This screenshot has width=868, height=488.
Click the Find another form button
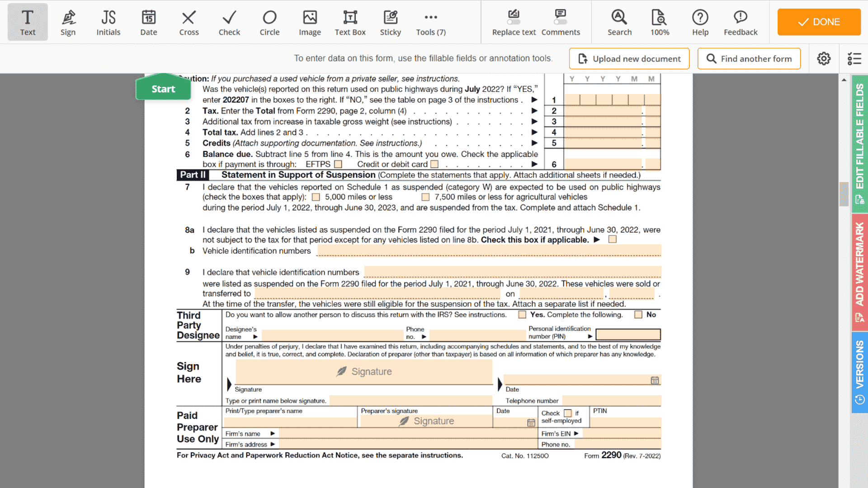click(x=749, y=58)
